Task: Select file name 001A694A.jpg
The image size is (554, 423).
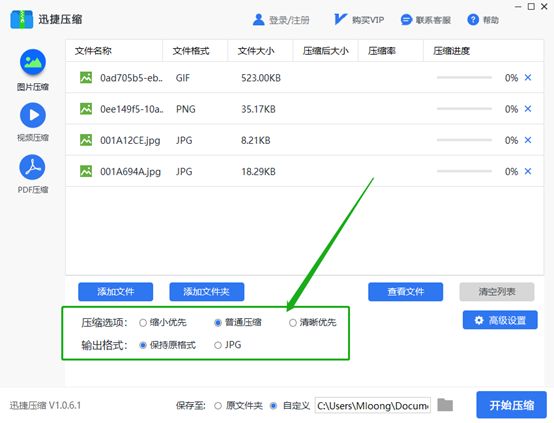Action: [x=130, y=172]
